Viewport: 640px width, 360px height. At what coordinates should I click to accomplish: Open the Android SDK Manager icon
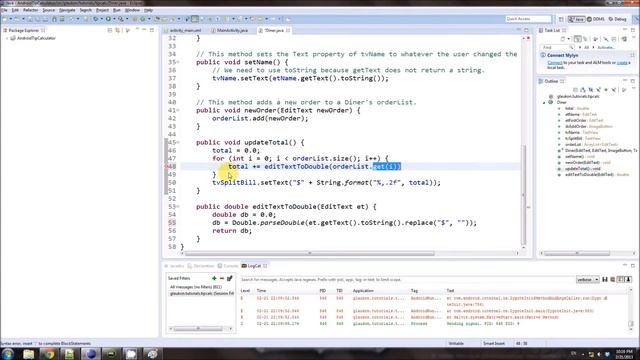click(54, 19)
